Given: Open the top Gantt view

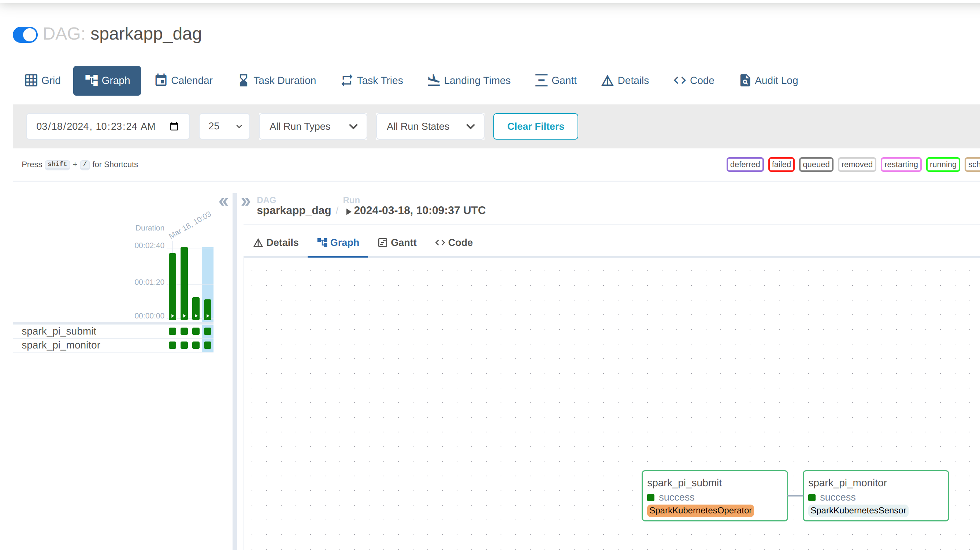Looking at the screenshot, I should 556,80.
